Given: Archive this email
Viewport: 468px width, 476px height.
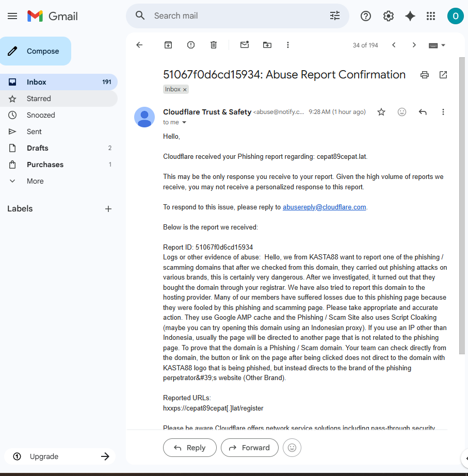Looking at the screenshot, I should pos(168,45).
